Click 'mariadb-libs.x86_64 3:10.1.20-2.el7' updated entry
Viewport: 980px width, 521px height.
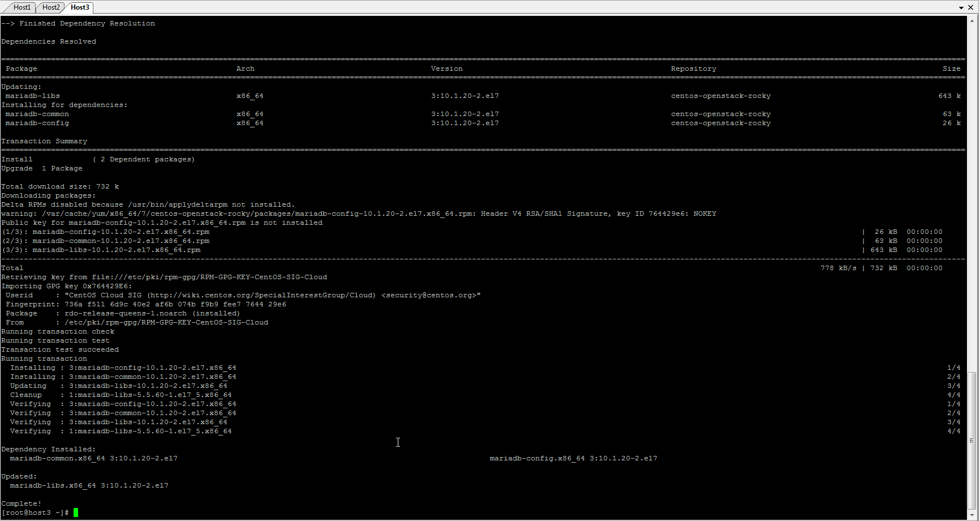[x=89, y=485]
